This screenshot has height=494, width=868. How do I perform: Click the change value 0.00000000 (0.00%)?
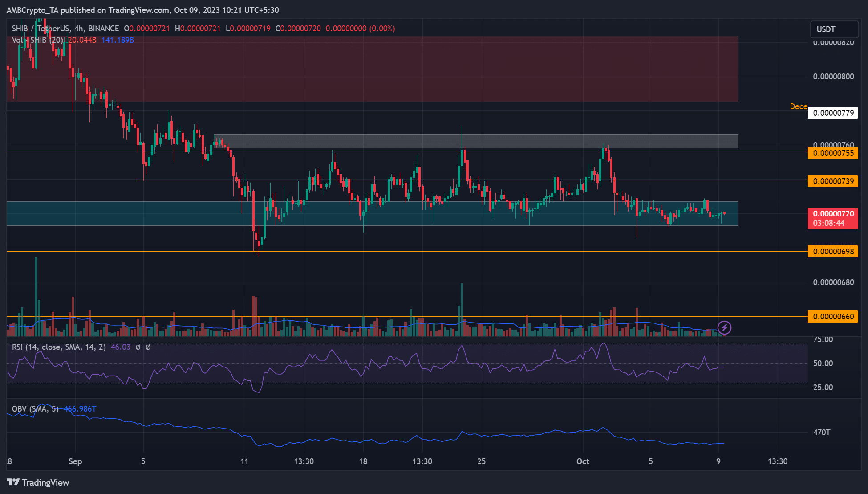360,29
